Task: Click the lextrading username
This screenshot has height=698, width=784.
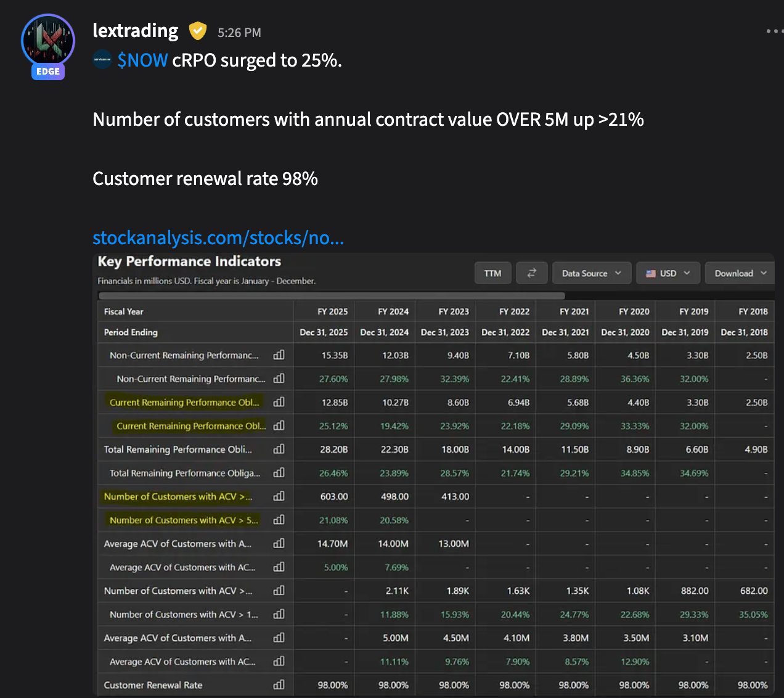Action: [x=136, y=31]
